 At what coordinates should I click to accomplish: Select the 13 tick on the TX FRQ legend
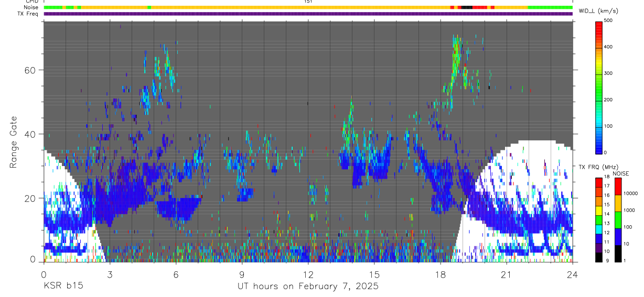pos(606,223)
